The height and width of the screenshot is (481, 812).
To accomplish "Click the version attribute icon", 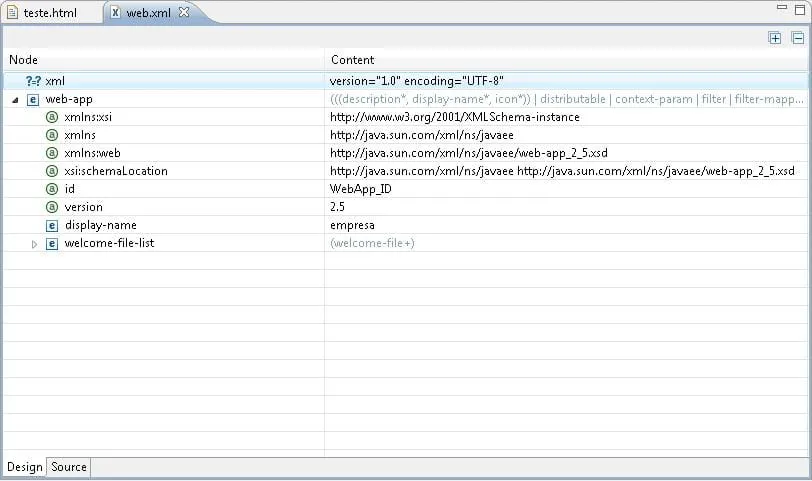I will click(52, 207).
